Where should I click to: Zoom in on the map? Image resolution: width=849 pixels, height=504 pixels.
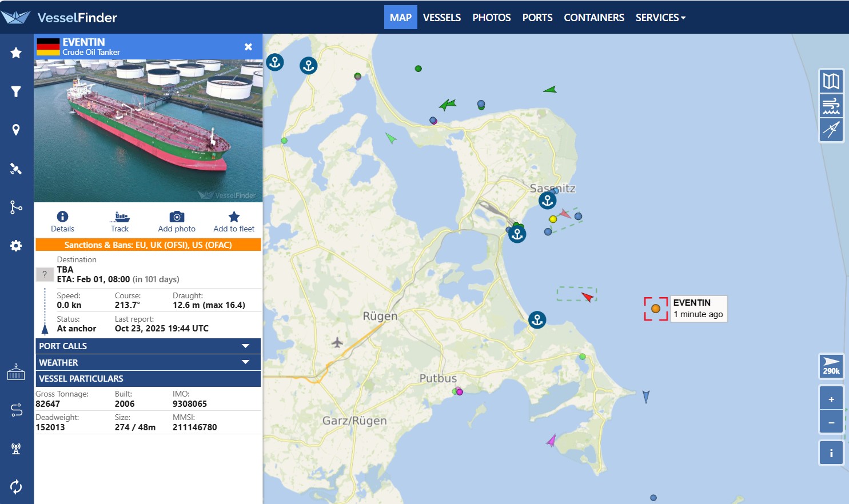pyautogui.click(x=831, y=399)
